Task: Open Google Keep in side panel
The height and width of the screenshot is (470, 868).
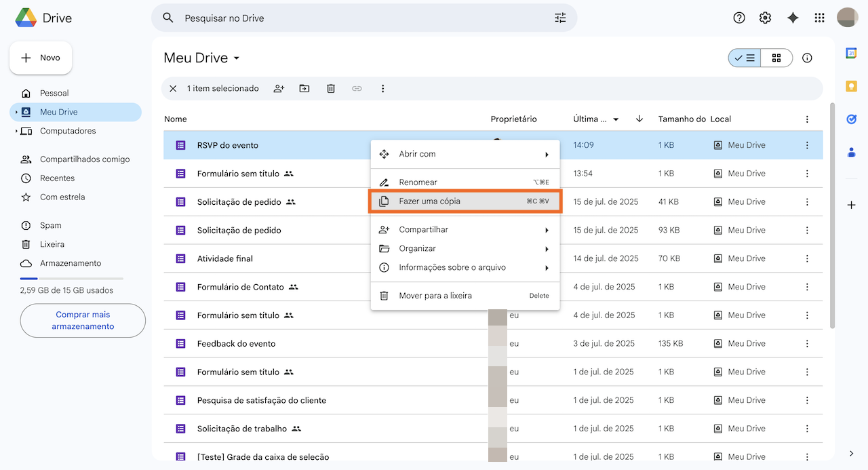Action: (x=851, y=86)
